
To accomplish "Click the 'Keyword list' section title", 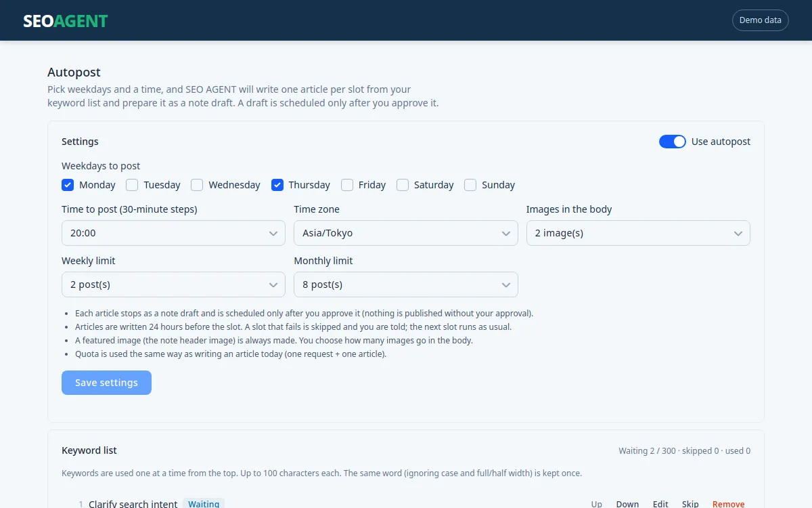I will tap(89, 450).
